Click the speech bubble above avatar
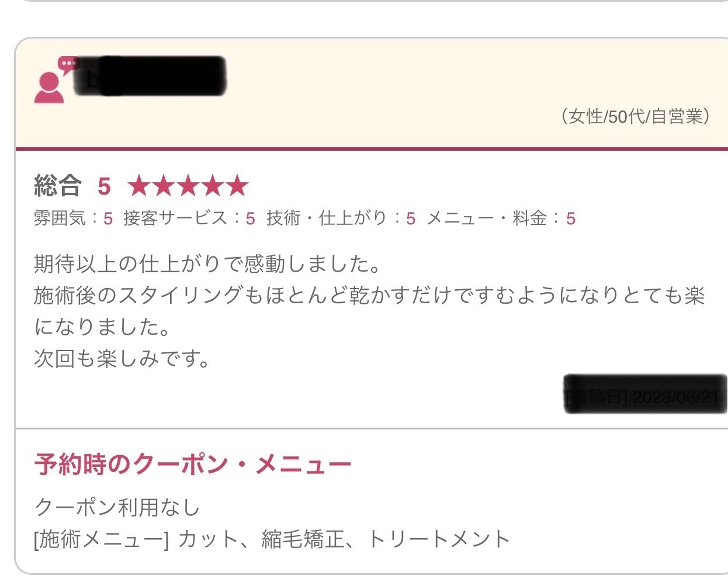 pos(69,64)
